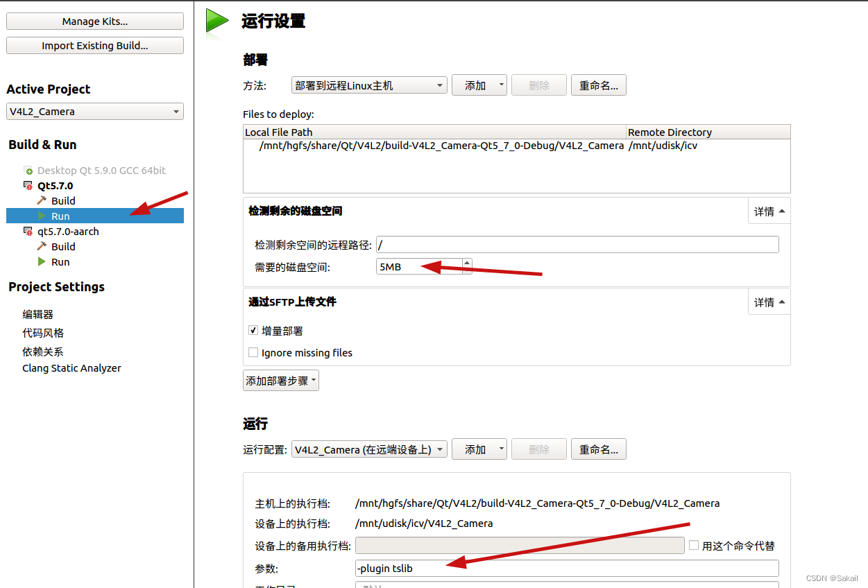The height and width of the screenshot is (588, 868).
Task: Increase required disk space with stepper arrow
Action: (x=466, y=262)
